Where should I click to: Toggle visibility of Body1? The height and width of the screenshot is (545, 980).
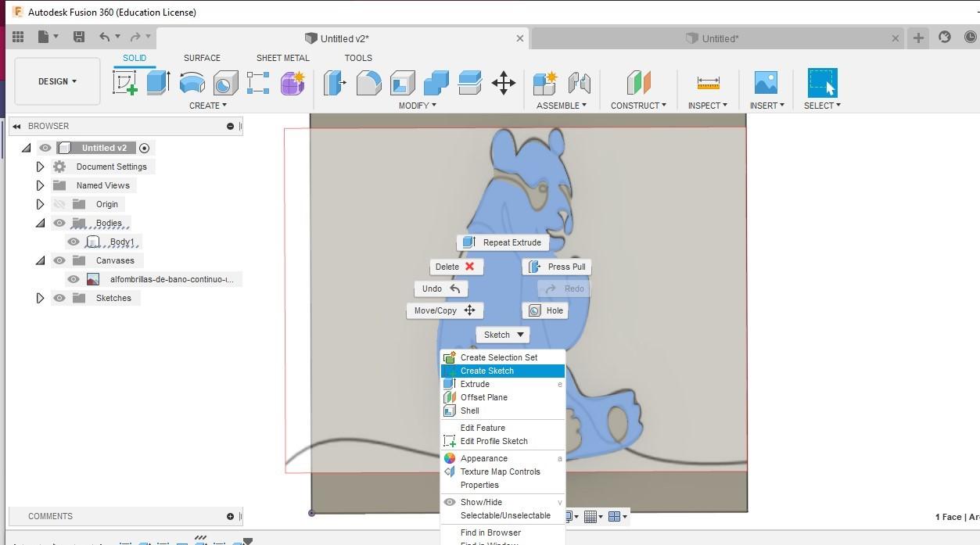tap(74, 242)
